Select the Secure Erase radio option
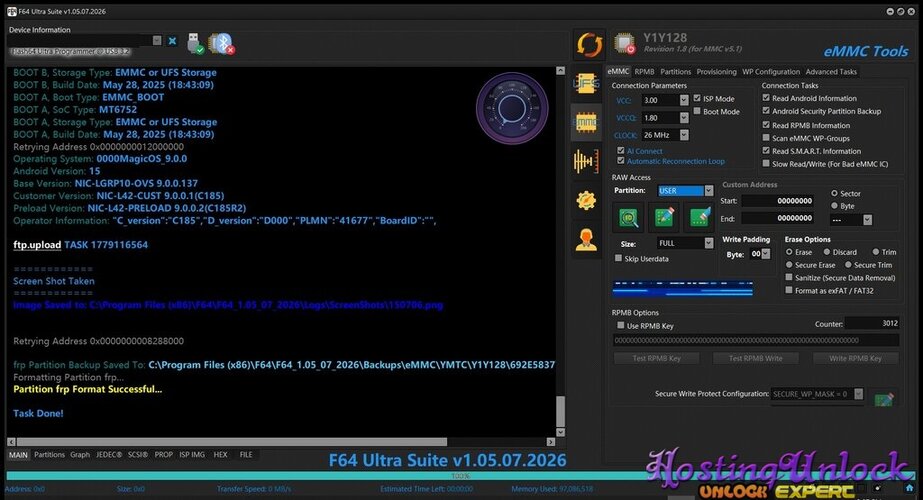Viewport: 923px width, 500px height. click(x=789, y=265)
